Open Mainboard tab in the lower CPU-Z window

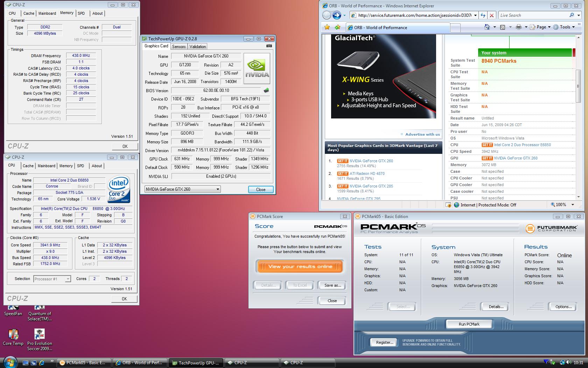pos(47,166)
